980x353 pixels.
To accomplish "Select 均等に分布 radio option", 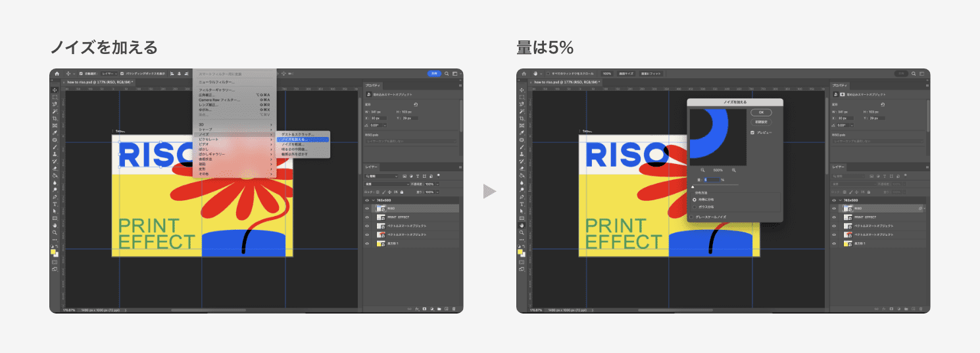I will (x=694, y=200).
